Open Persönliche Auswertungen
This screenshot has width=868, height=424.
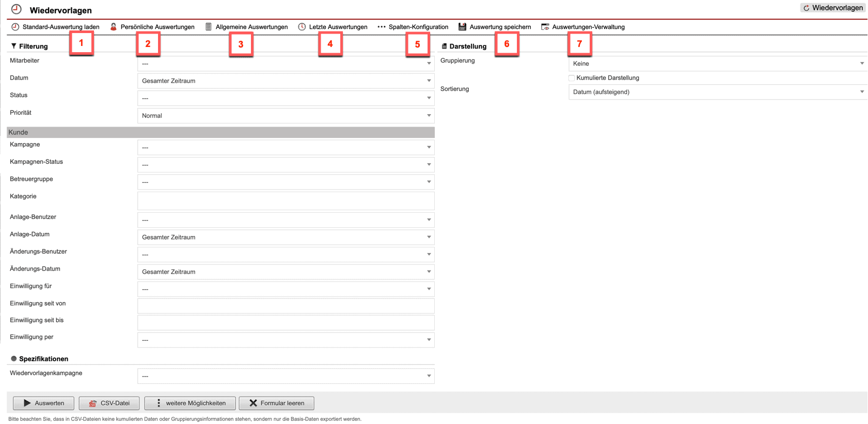pos(152,27)
